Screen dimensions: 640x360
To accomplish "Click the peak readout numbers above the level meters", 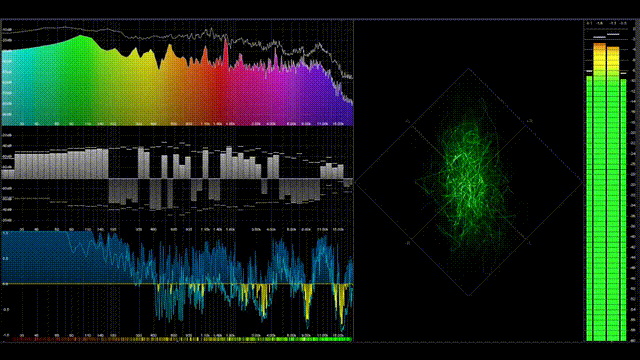I will coord(606,24).
